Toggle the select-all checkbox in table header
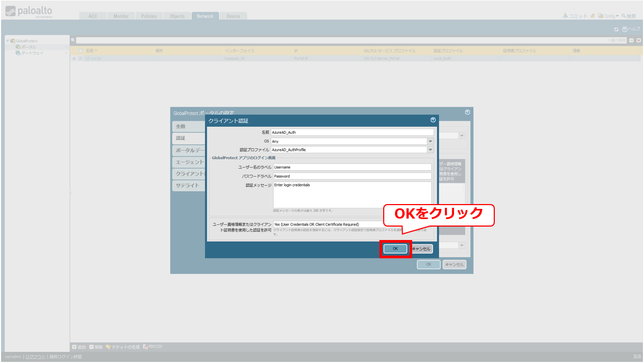 80,50
